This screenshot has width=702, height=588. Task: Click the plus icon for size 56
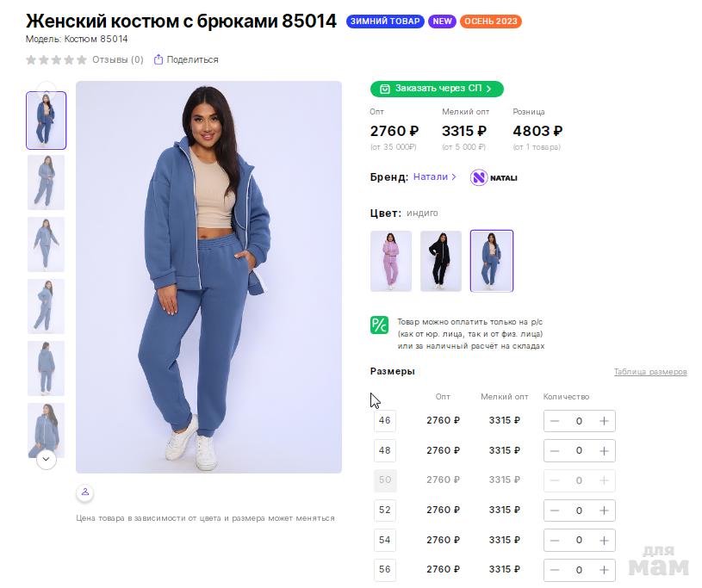(604, 570)
